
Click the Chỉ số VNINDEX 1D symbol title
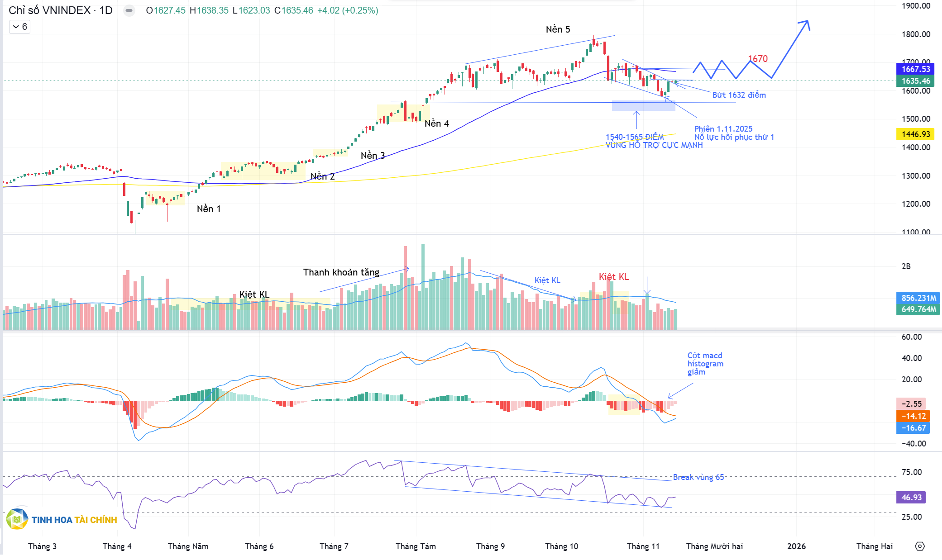[60, 10]
